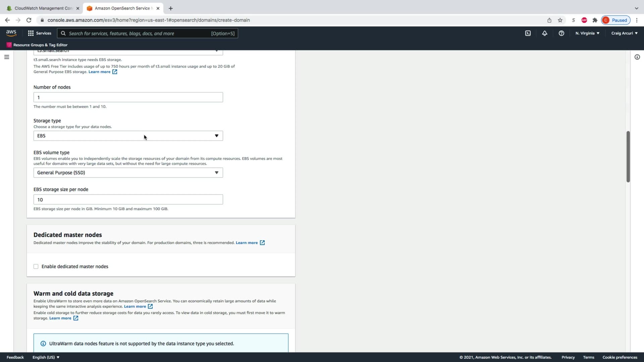Screen dimensions: 644x362
Task: Open AWS CloudShell icon in header
Action: [528, 33]
